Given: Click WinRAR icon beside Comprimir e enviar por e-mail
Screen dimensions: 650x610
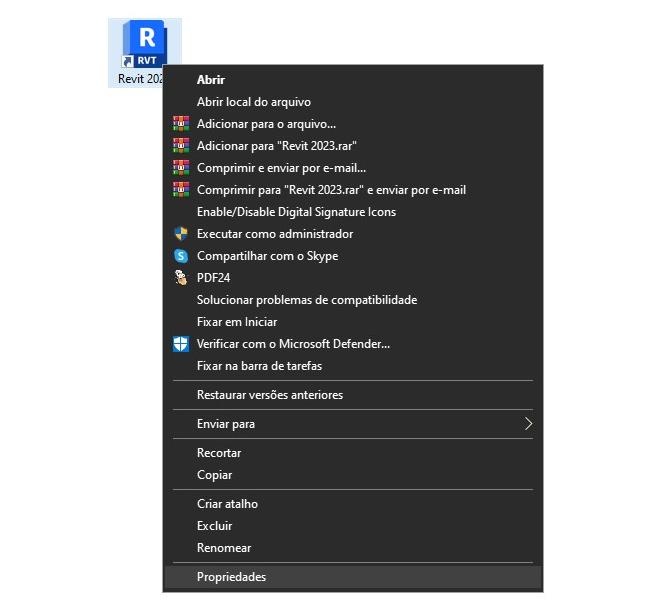Looking at the screenshot, I should click(x=181, y=167).
